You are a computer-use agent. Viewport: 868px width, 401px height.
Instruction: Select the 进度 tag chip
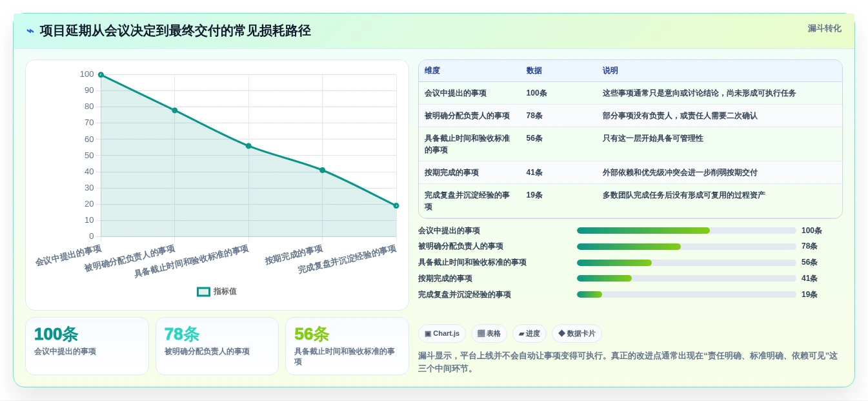coord(529,334)
